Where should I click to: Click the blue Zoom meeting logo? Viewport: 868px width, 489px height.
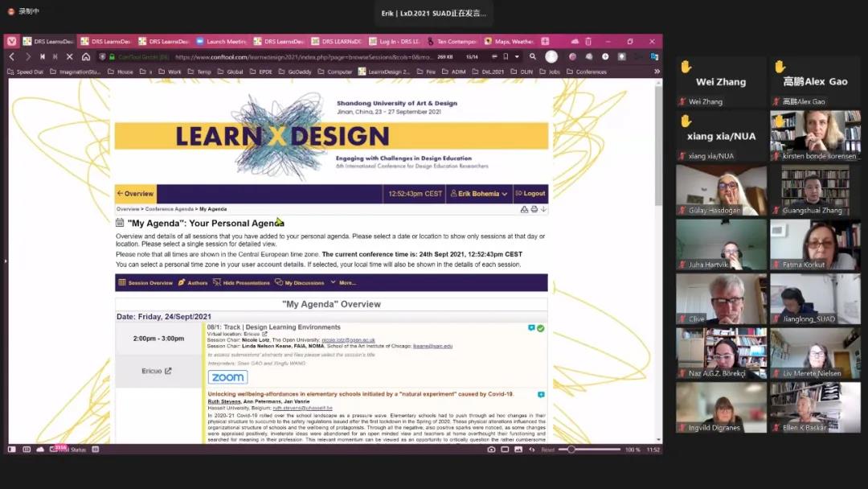tap(228, 377)
